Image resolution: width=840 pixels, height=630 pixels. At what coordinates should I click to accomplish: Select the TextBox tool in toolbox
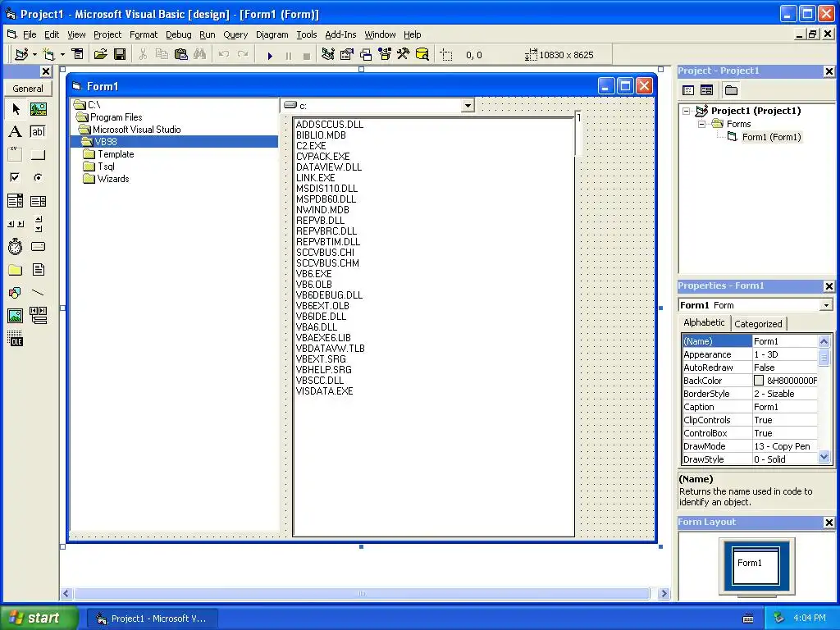pyautogui.click(x=38, y=132)
